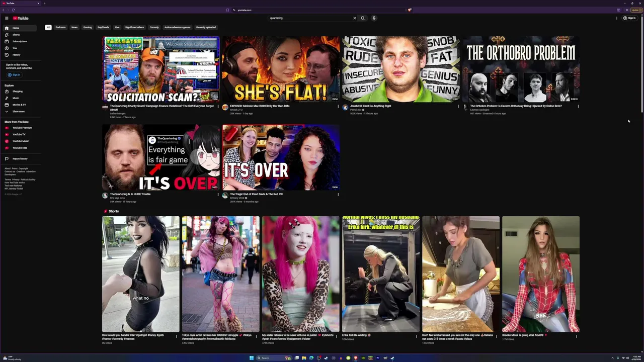Open options for Jonah Hill video

click(458, 107)
